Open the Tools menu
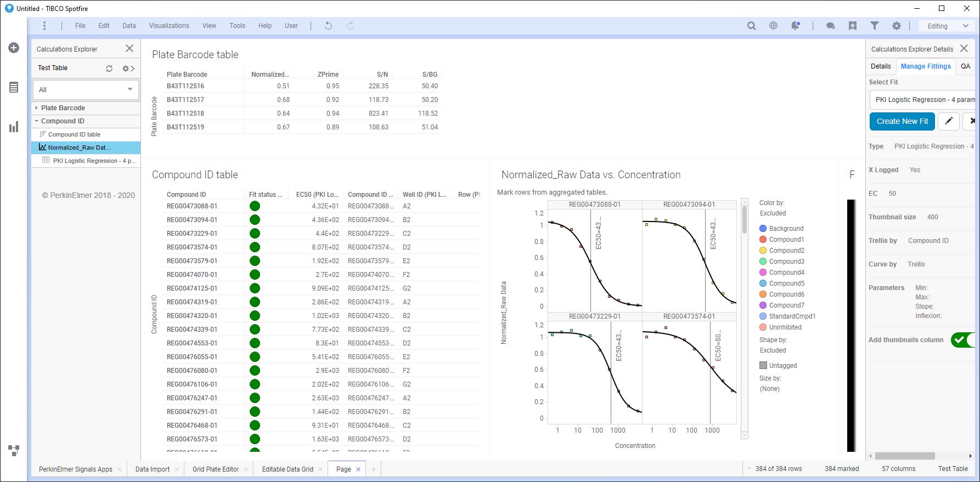980x482 pixels. pos(237,26)
